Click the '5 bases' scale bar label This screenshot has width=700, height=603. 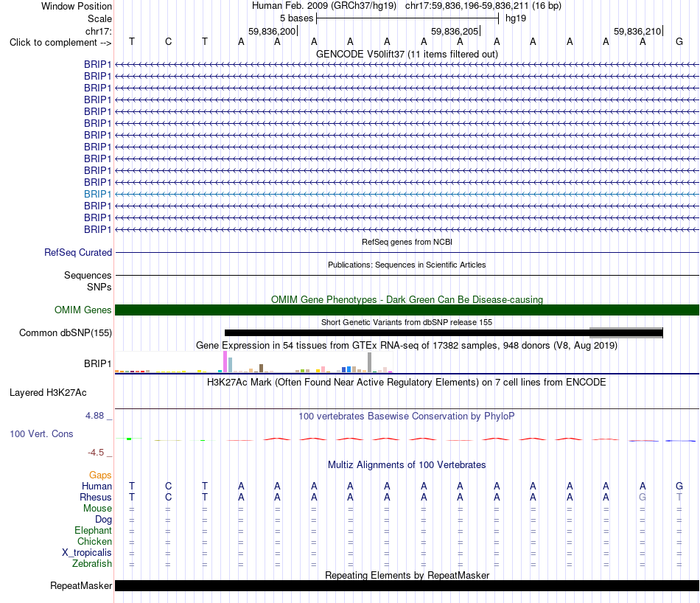coord(296,18)
